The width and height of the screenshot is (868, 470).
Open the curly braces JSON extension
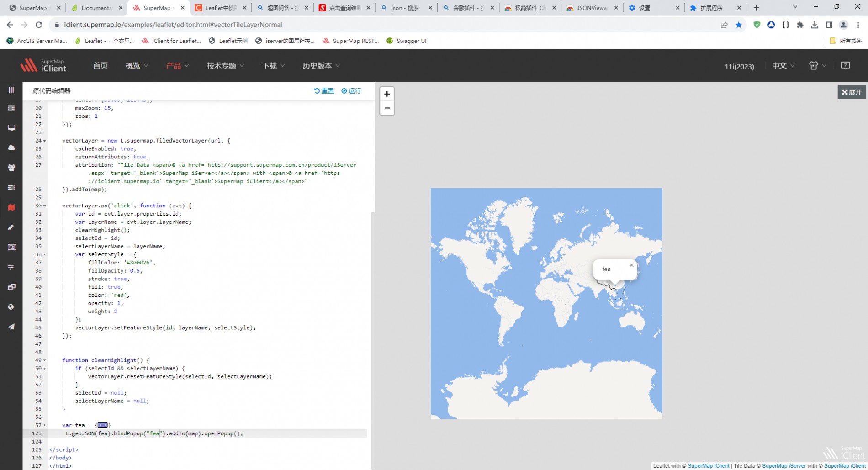(786, 25)
